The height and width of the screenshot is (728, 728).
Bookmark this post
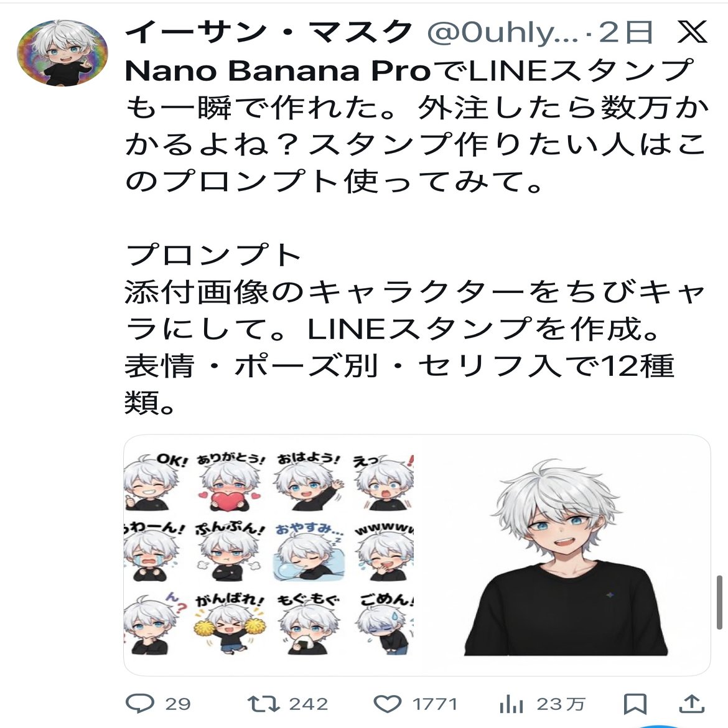(635, 704)
